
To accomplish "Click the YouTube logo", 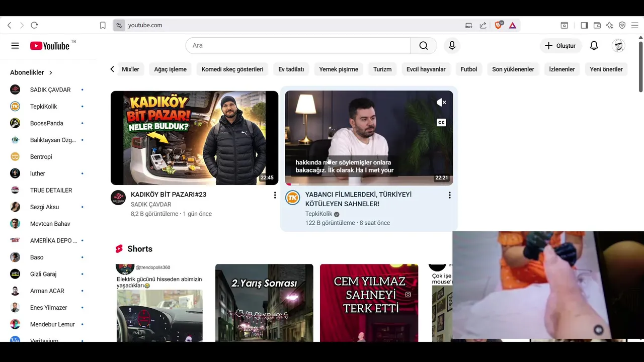I will (49, 46).
